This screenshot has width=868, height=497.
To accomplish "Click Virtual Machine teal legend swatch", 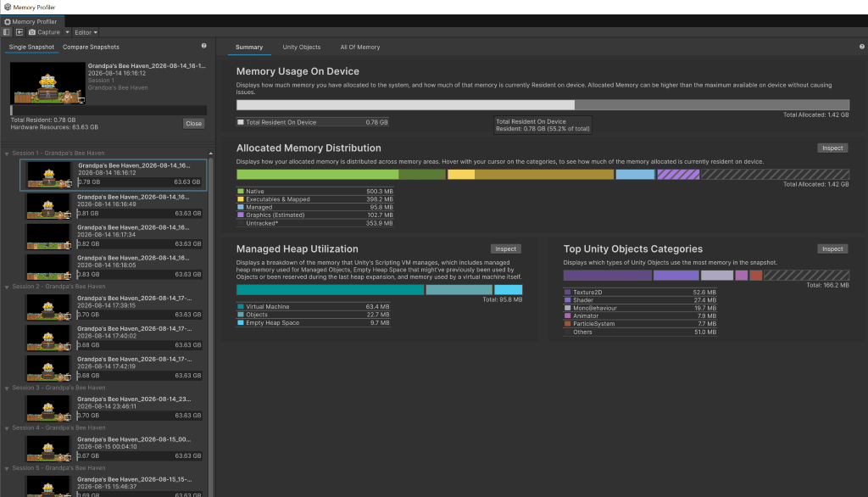I will coord(240,306).
